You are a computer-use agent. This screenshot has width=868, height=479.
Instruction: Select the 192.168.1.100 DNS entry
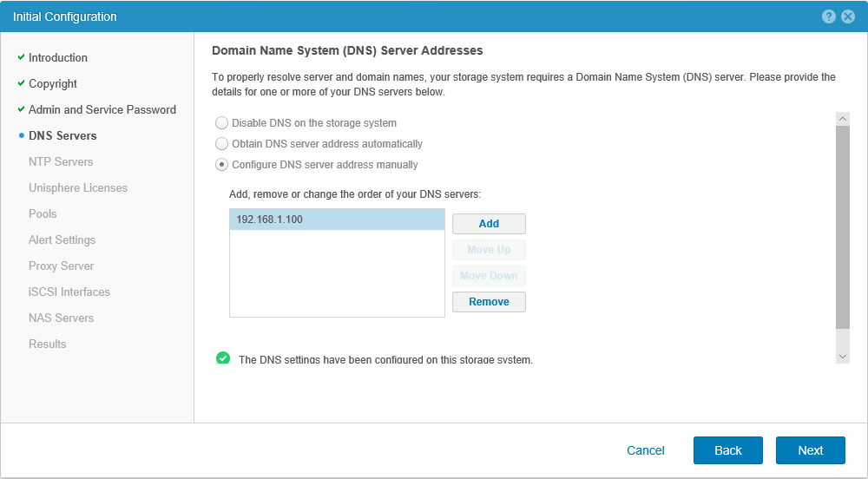point(337,219)
